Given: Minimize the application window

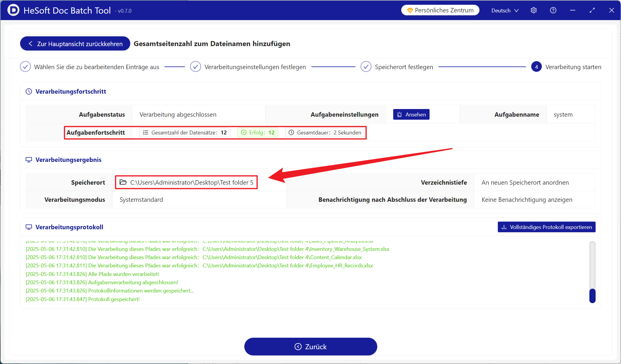Looking at the screenshot, I should [x=573, y=10].
